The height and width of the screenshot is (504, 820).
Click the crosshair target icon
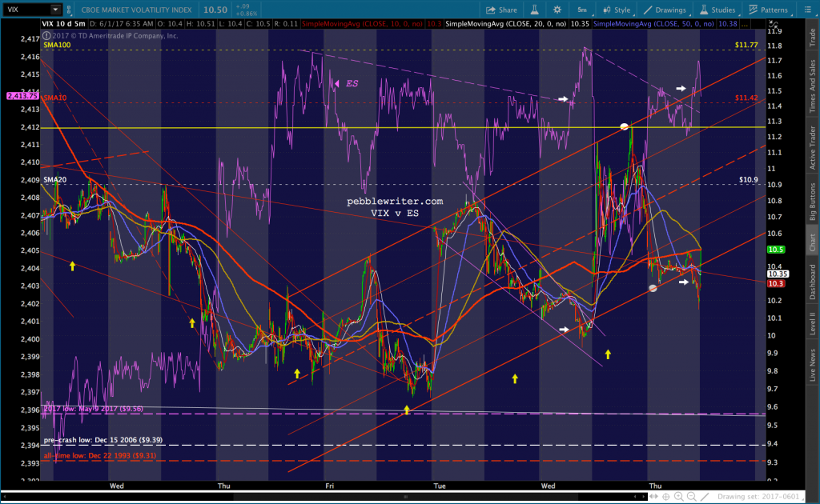pos(665,497)
